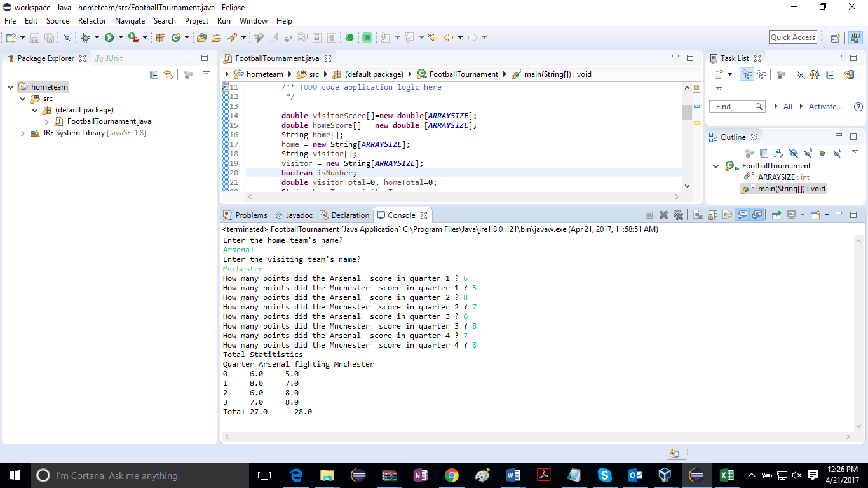
Task: Run the program with the green Run icon
Action: [109, 37]
